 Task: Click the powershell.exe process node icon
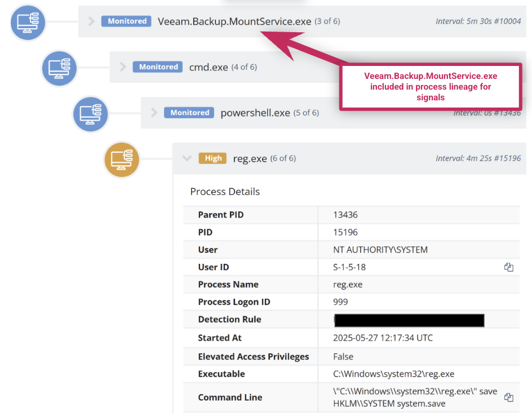pyautogui.click(x=91, y=114)
